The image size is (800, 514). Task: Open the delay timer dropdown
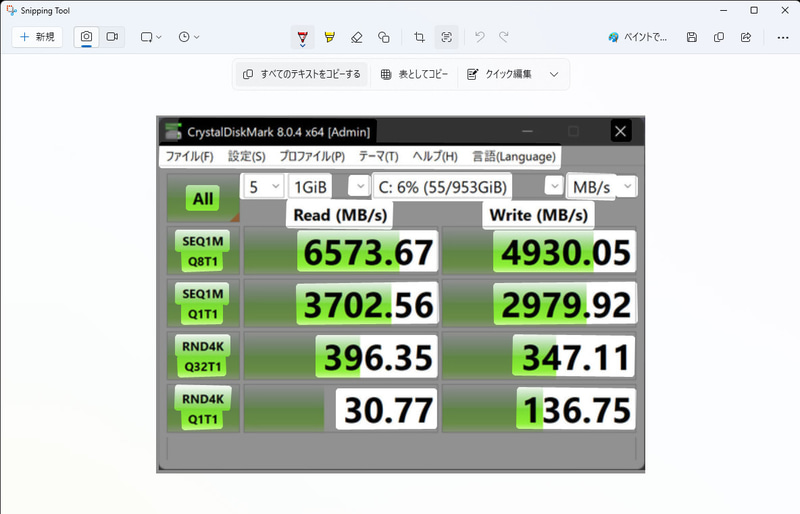point(189,37)
